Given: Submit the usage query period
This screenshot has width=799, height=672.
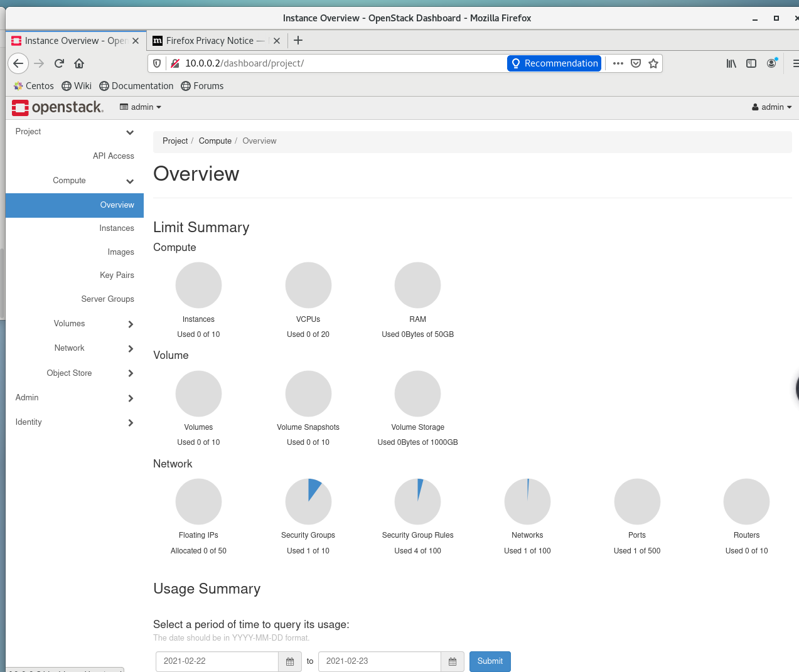Looking at the screenshot, I should [490, 661].
